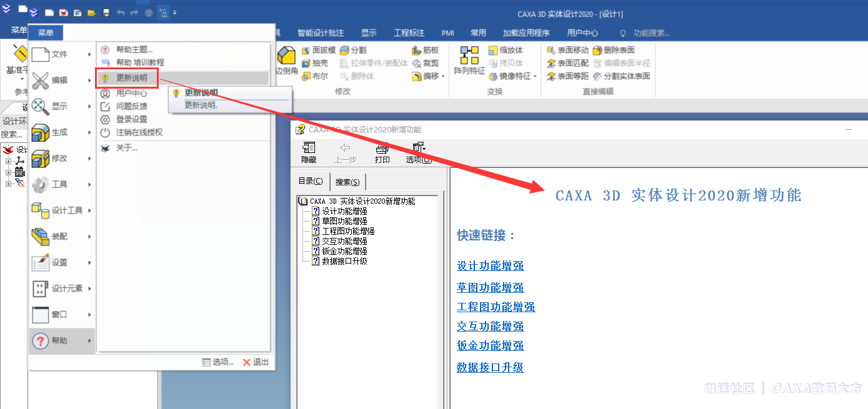Open 数据接口升级 link in help content

pyautogui.click(x=491, y=367)
